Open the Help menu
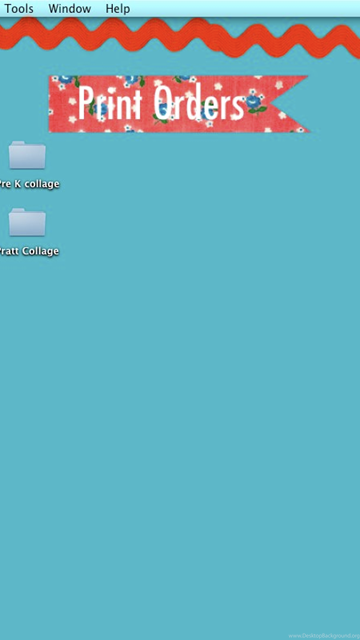Viewport: 360px width, 640px height. coord(118,9)
